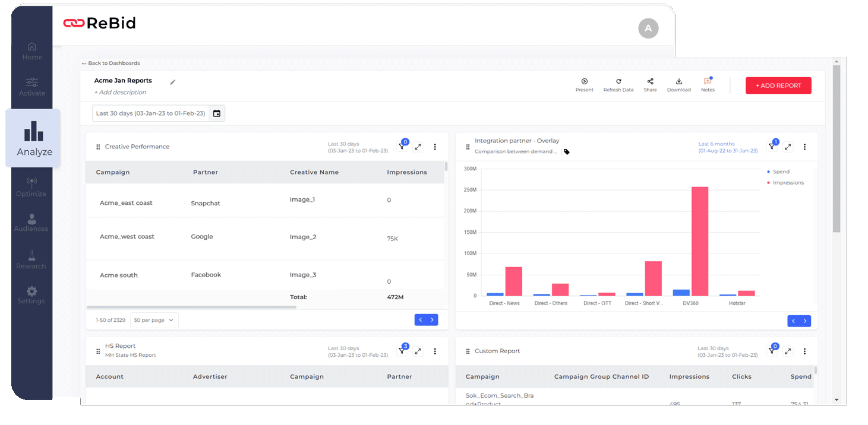Click the Acme_west coast campaign cell
868x425 pixels.
pyautogui.click(x=127, y=236)
